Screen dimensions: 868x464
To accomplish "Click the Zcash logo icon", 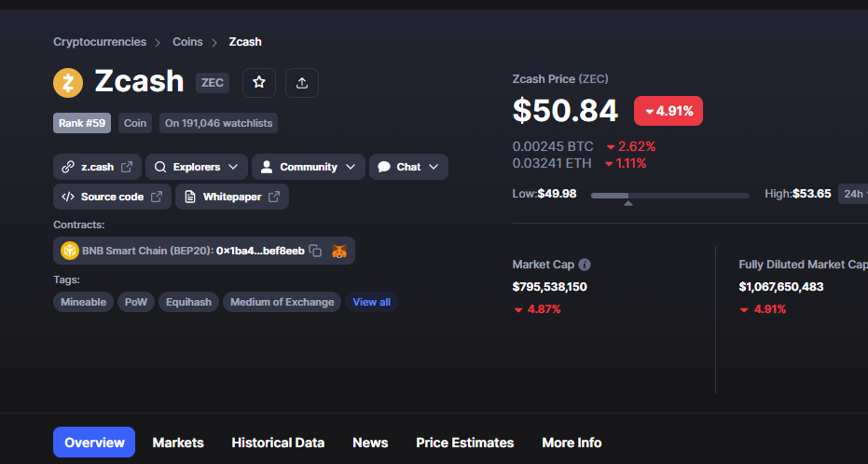I will click(68, 83).
